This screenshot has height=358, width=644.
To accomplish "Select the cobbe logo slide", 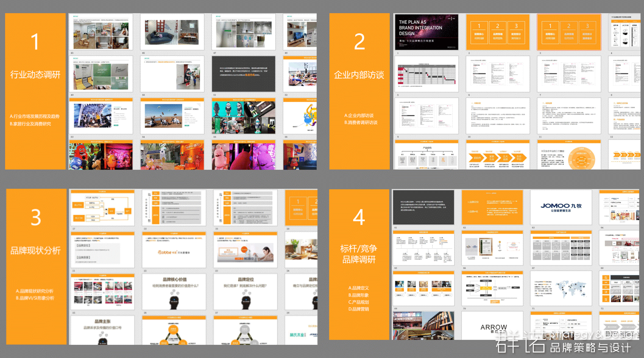I will tap(174, 251).
